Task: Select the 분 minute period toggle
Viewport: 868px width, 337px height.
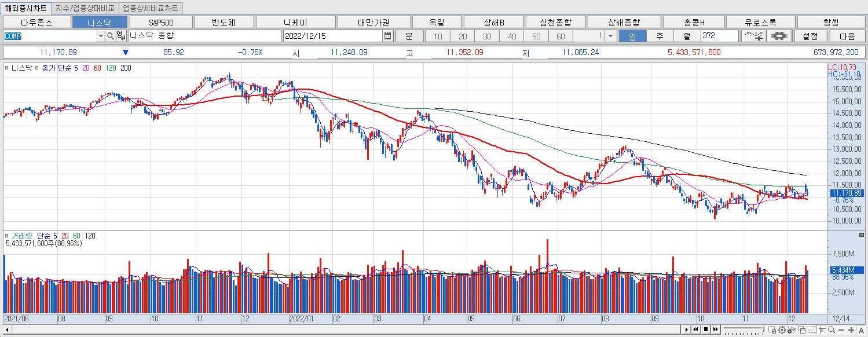Action: pyautogui.click(x=409, y=36)
